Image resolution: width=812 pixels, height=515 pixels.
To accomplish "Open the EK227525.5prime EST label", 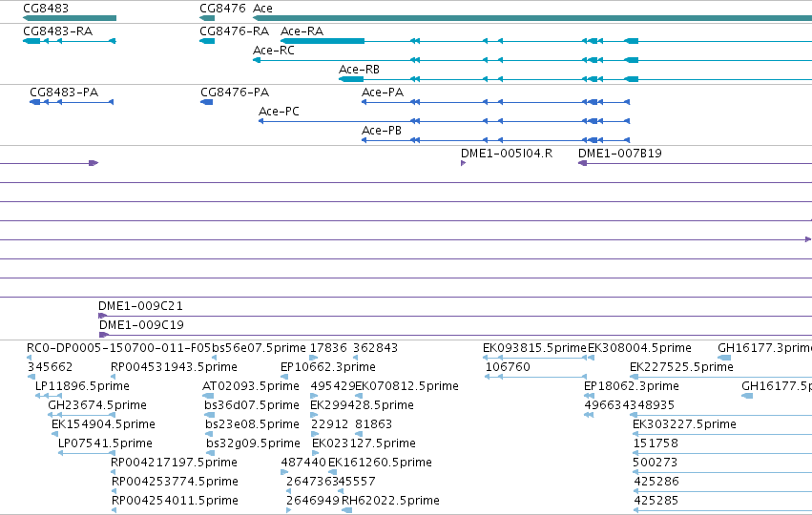I will tap(681, 367).
